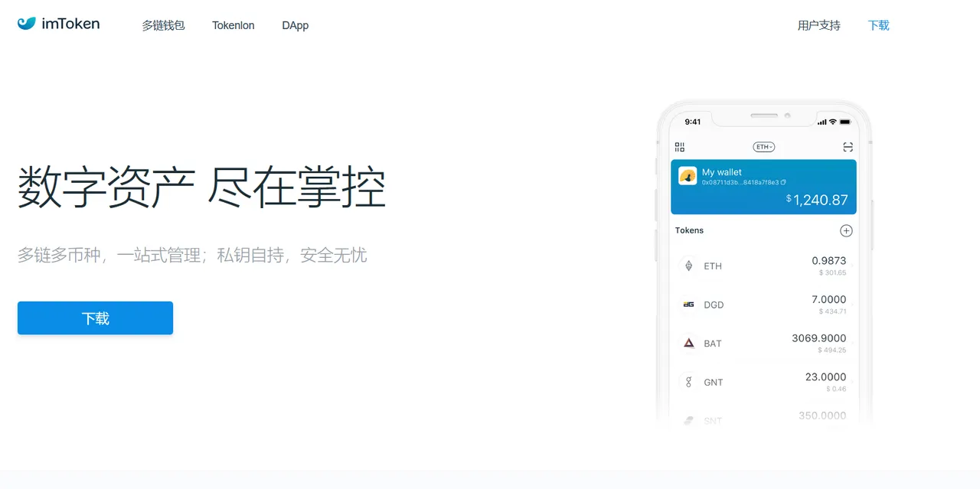This screenshot has width=980, height=489.
Task: Open the ETH chain selector pill
Action: 763,147
